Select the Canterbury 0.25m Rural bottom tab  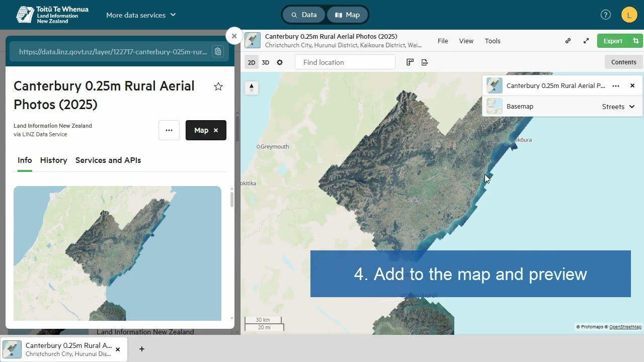64,349
